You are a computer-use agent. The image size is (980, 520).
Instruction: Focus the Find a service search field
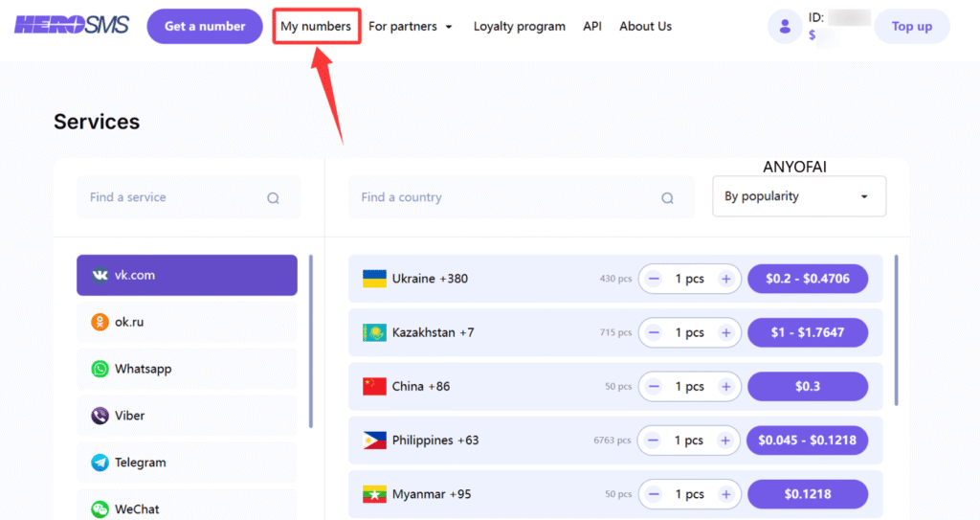189,197
